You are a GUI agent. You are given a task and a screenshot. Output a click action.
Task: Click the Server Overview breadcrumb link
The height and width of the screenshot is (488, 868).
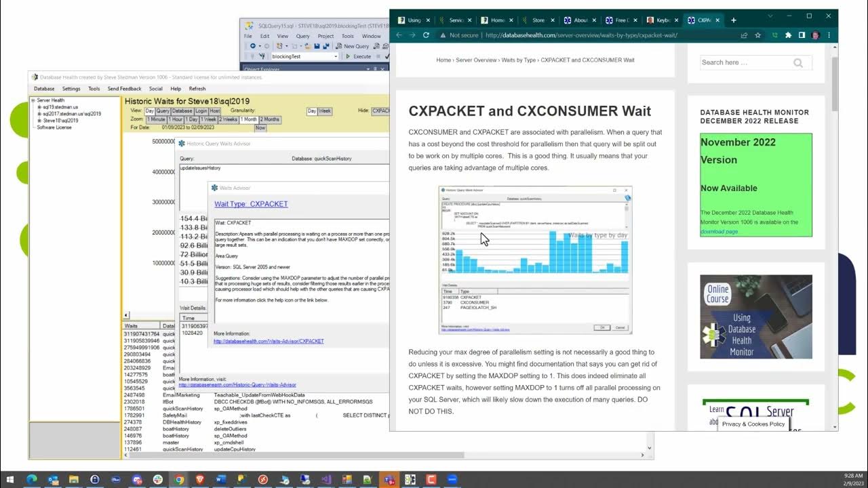click(x=476, y=60)
